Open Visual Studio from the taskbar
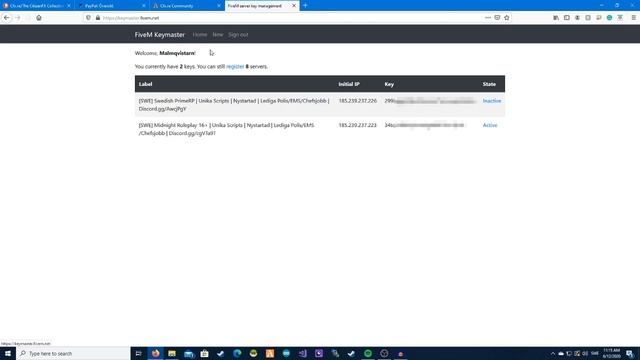The height and width of the screenshot is (360, 640). [x=302, y=353]
